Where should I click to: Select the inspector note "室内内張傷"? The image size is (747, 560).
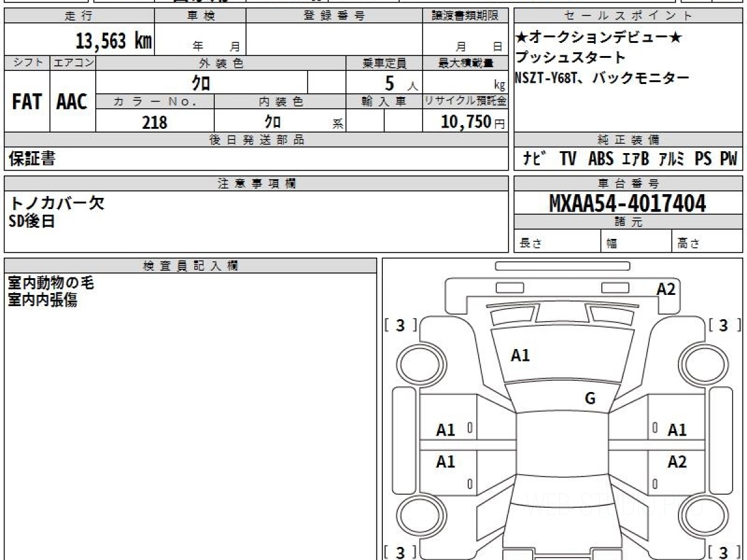pyautogui.click(x=43, y=301)
